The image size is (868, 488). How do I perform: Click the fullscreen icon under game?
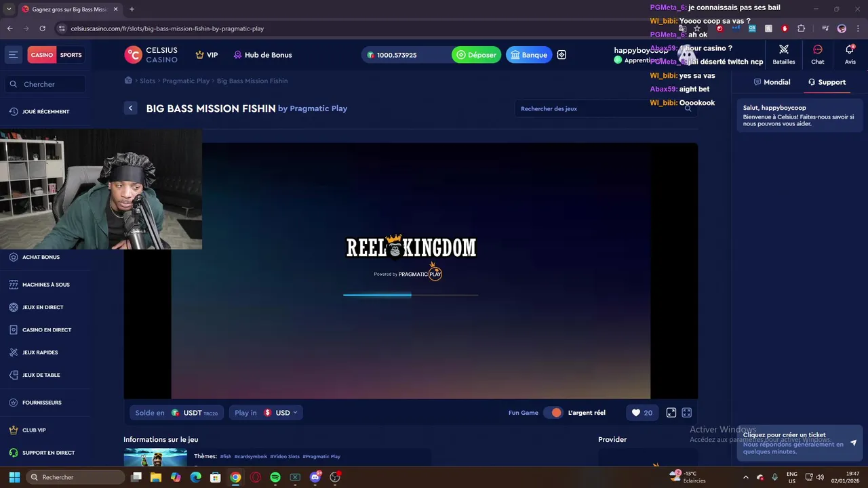tap(687, 413)
